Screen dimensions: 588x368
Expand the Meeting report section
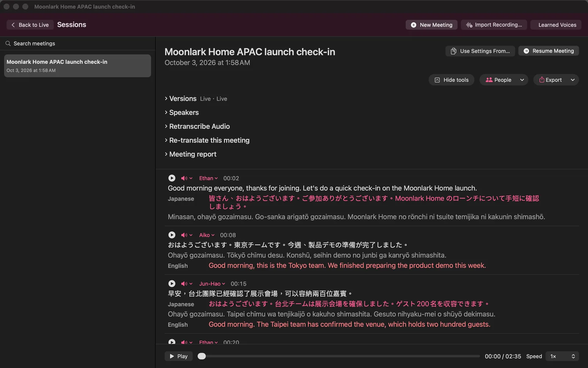pos(190,154)
